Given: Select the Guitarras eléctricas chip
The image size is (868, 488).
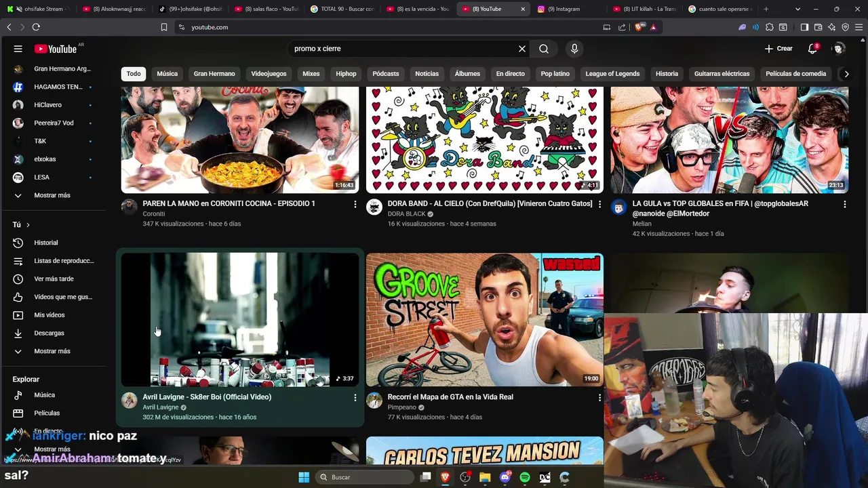Looking at the screenshot, I should (x=722, y=74).
